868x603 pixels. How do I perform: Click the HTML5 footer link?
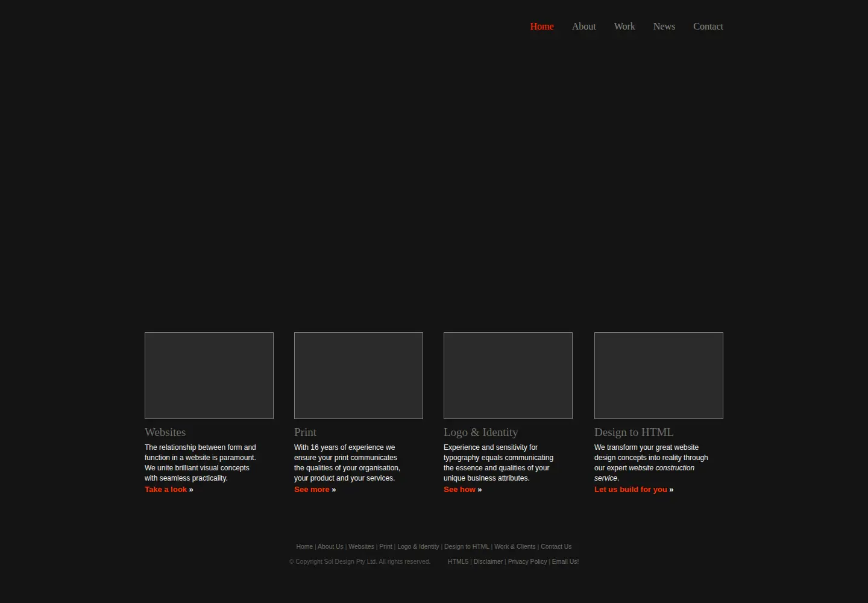[458, 562]
